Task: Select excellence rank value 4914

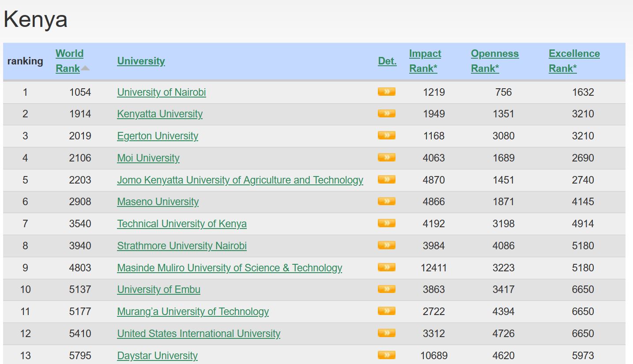Action: tap(583, 224)
